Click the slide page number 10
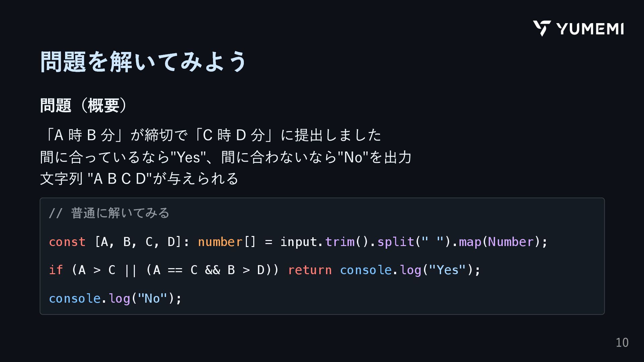This screenshot has height=362, width=644. tap(622, 343)
